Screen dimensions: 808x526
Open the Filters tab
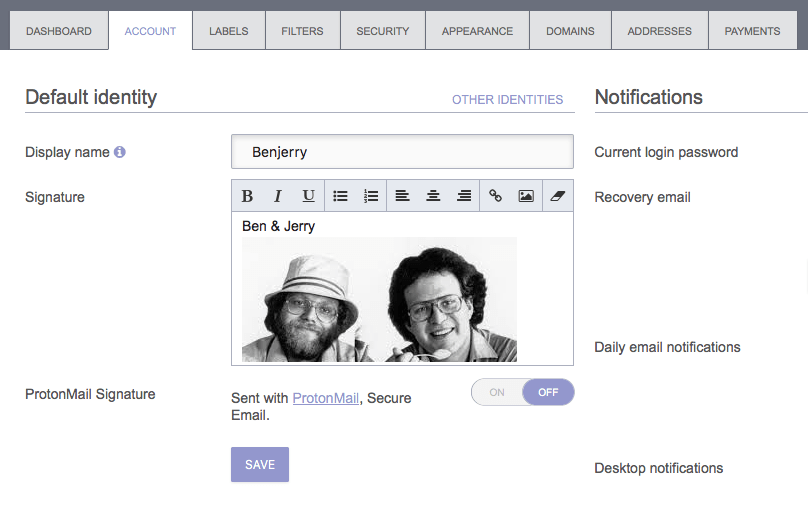302,31
